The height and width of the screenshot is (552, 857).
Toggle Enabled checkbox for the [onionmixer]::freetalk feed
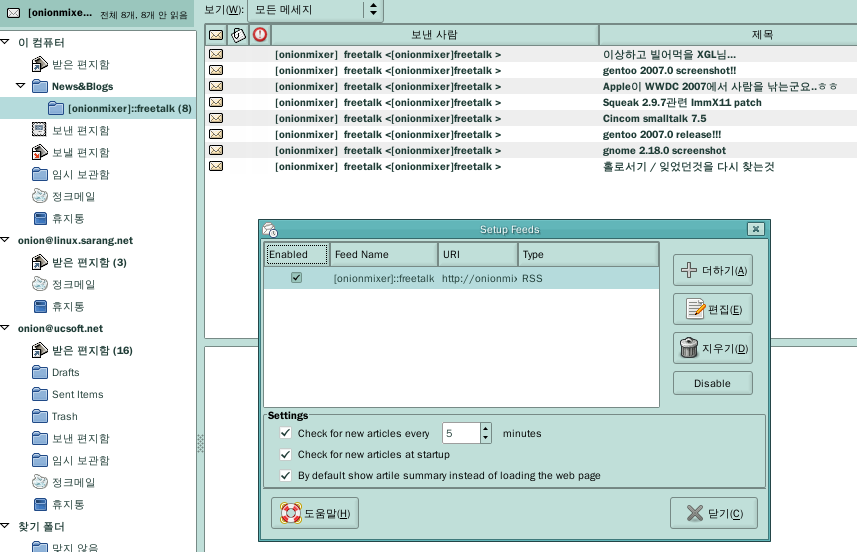[296, 278]
